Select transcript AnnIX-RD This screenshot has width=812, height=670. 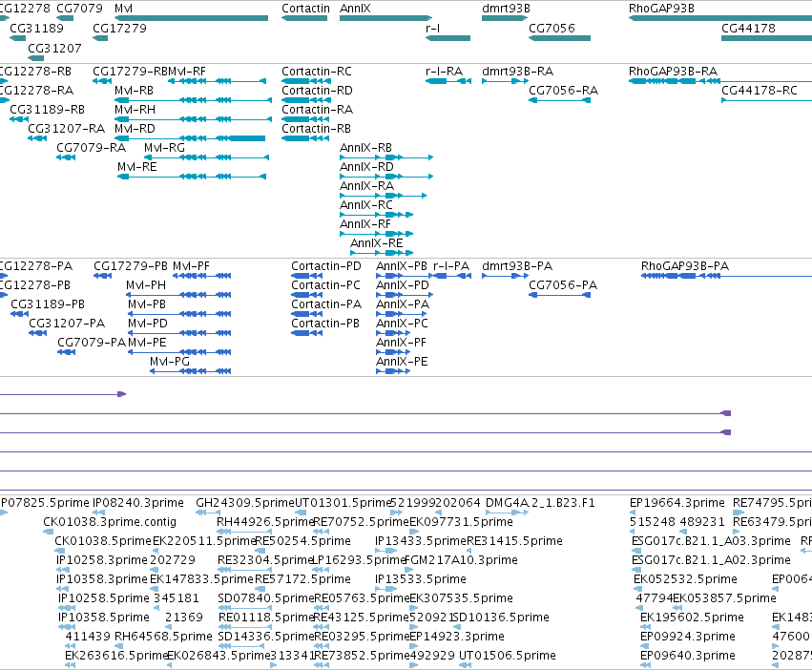pos(366,167)
